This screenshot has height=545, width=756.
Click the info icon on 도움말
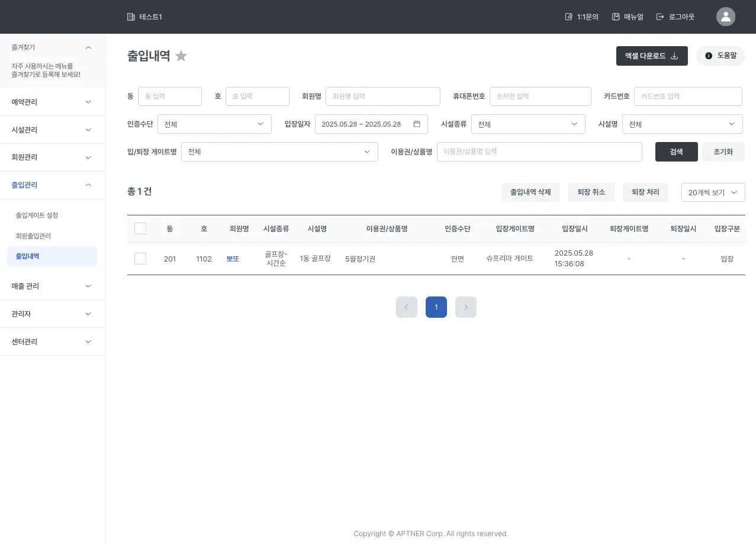click(x=709, y=56)
